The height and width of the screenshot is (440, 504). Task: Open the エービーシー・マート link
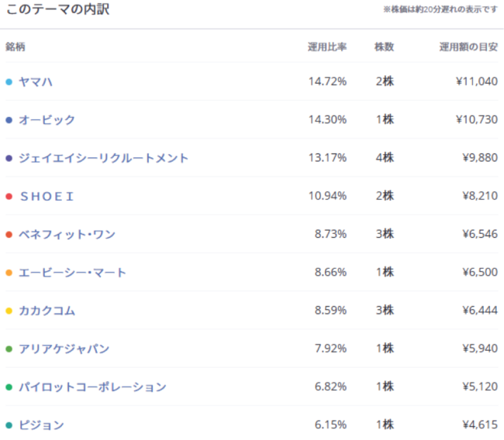click(x=73, y=273)
